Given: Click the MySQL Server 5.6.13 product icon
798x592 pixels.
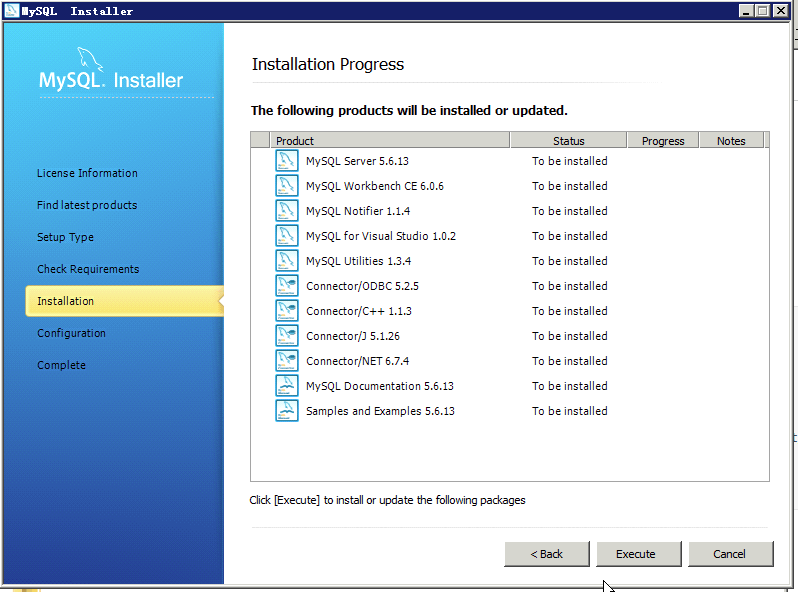Looking at the screenshot, I should click(287, 160).
